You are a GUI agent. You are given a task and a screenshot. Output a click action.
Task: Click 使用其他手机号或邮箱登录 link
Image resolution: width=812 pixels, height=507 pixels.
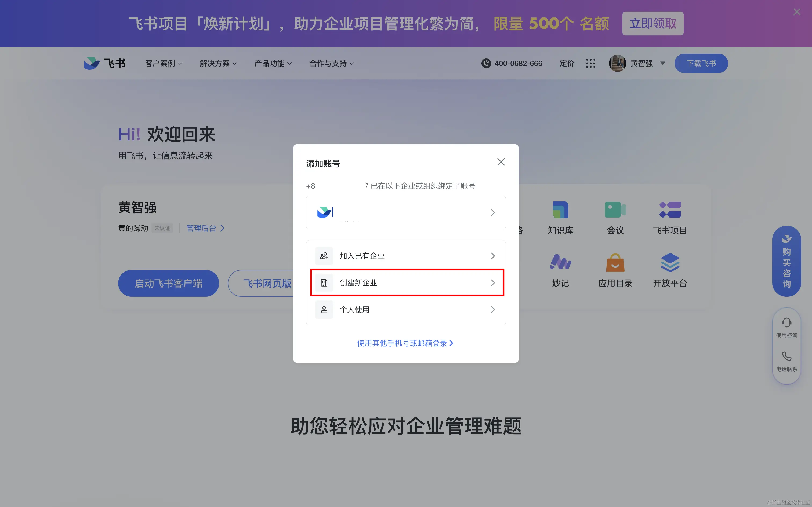pyautogui.click(x=405, y=343)
